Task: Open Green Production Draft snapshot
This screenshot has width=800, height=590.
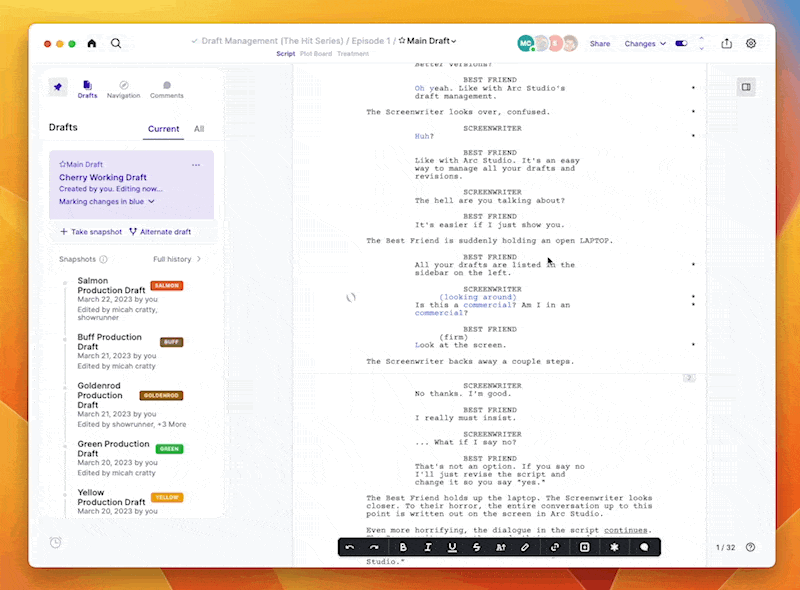Action: (113, 449)
